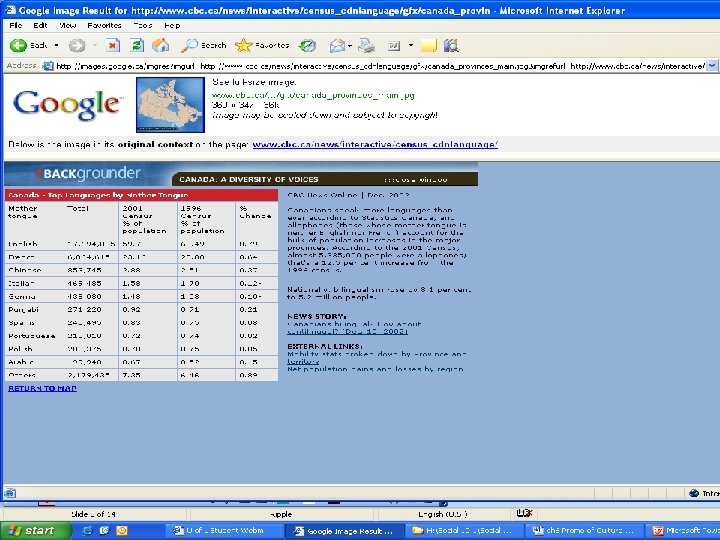
Task: Open the File menu
Action: tap(16, 25)
